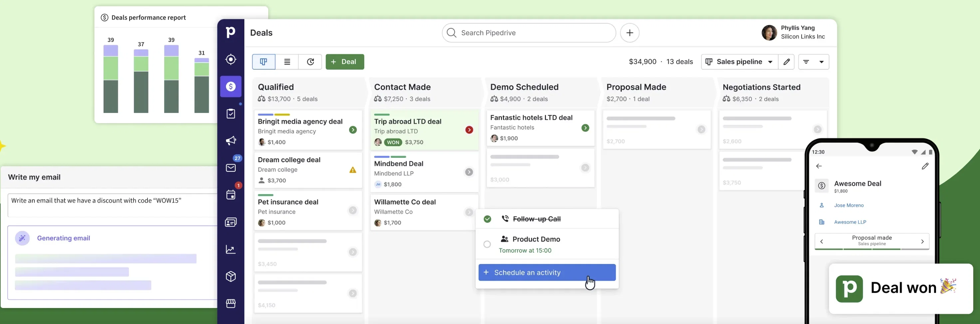Image resolution: width=980 pixels, height=324 pixels.
Task: Click the green add Deal button
Action: 345,62
